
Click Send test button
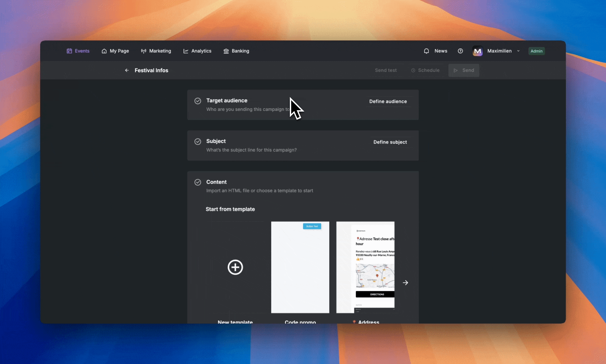coord(386,70)
